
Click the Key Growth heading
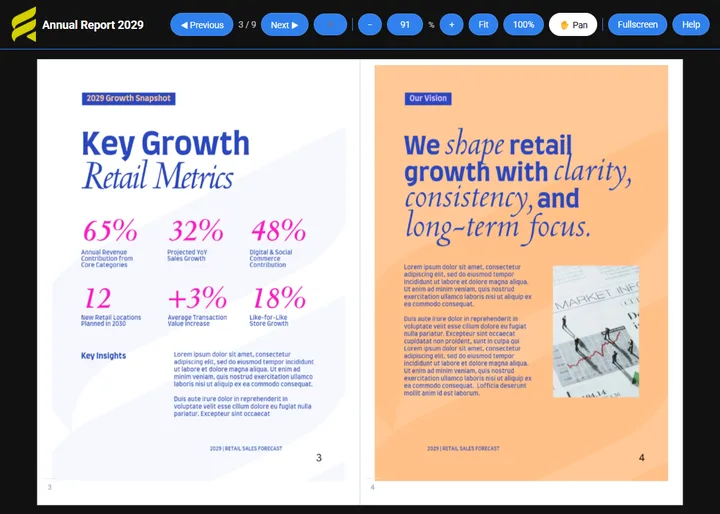pos(165,143)
